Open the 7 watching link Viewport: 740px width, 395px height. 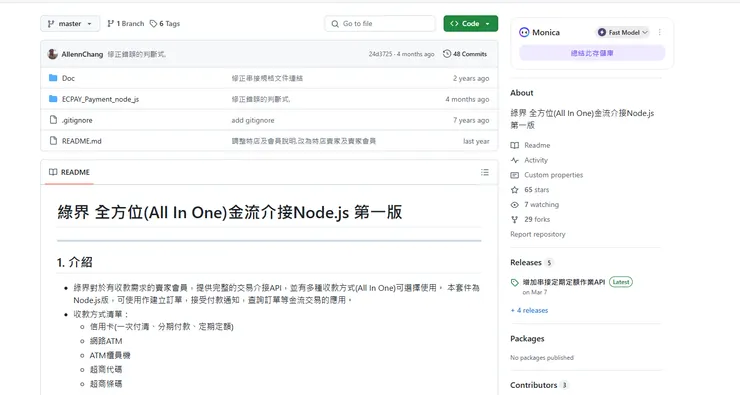541,205
